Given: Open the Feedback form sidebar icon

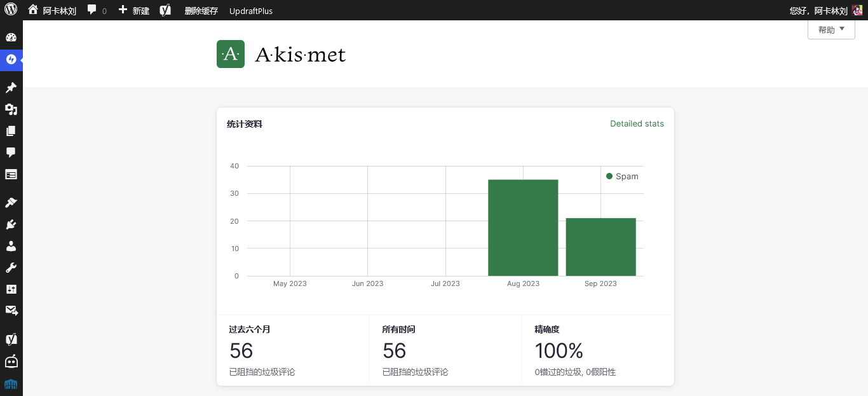Looking at the screenshot, I should (11, 174).
